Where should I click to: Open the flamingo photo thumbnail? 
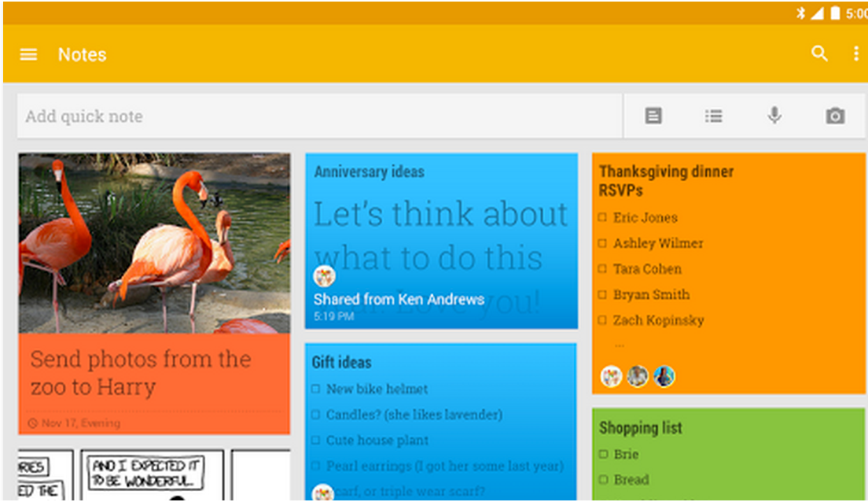point(154,243)
